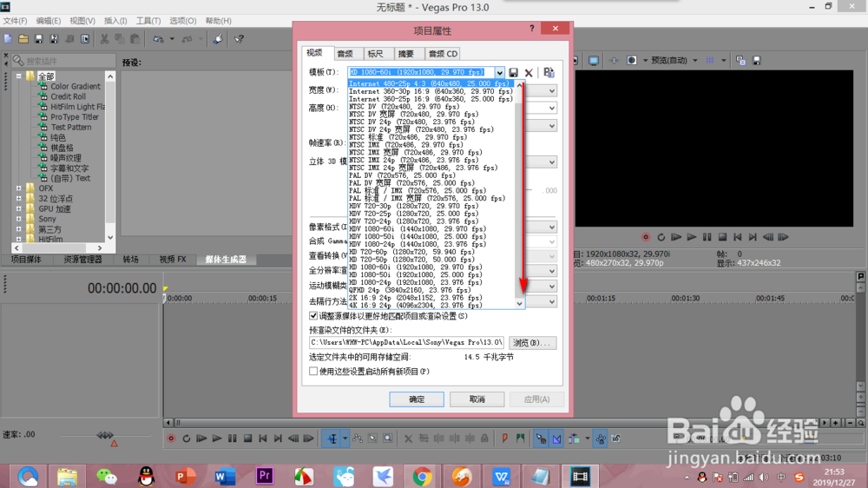Select PAL DV (720x576) template option

tap(402, 175)
